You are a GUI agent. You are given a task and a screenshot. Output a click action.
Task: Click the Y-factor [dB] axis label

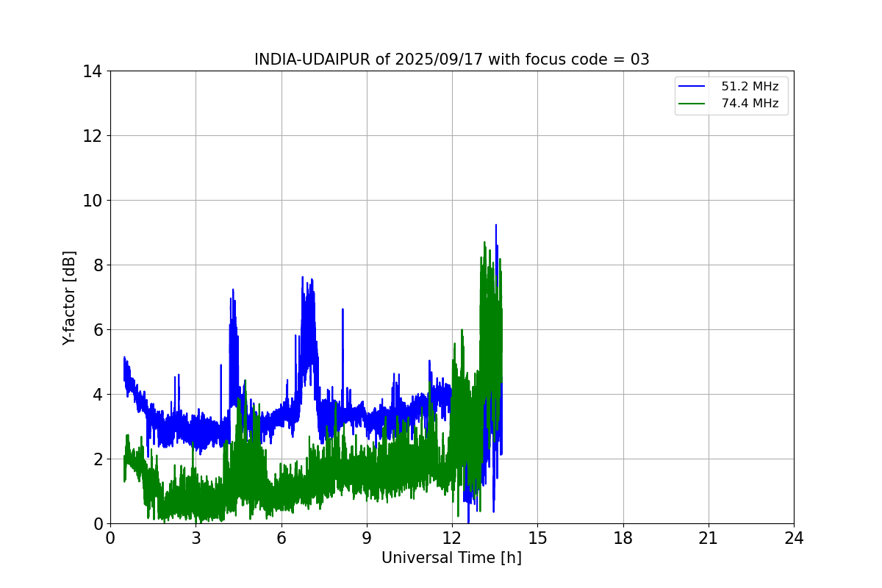point(69,298)
